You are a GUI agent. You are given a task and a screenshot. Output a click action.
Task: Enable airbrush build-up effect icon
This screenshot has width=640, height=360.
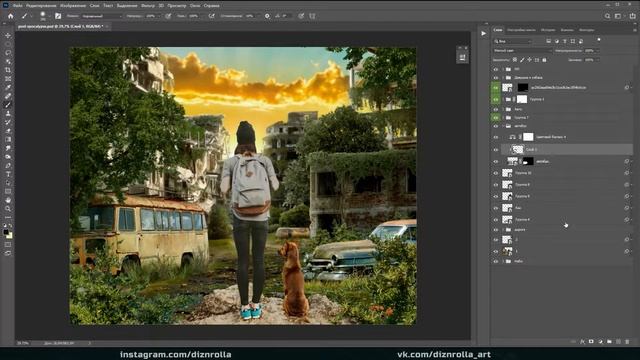click(211, 16)
